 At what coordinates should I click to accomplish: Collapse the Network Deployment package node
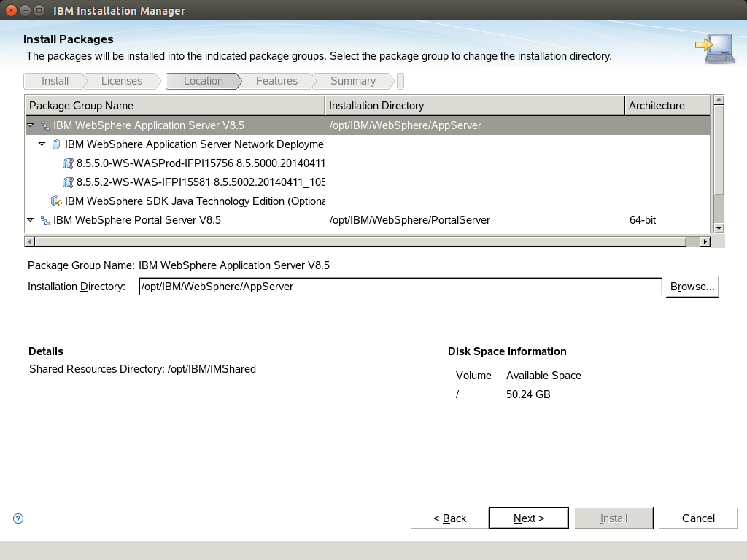pyautogui.click(x=42, y=144)
